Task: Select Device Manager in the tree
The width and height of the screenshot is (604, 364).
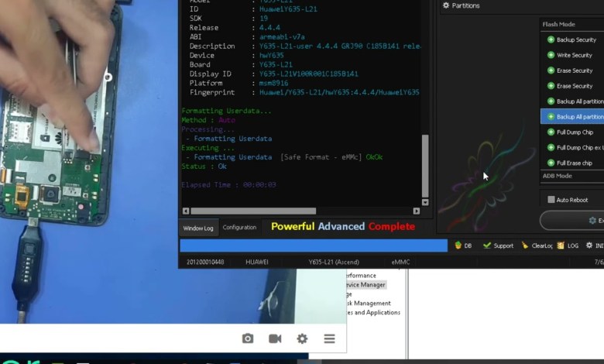Action: pos(365,285)
